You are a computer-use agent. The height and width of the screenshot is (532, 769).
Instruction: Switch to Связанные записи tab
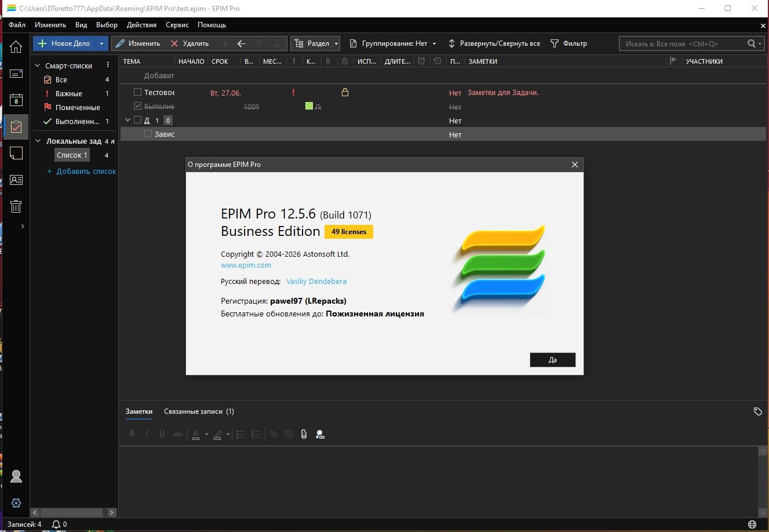(198, 411)
